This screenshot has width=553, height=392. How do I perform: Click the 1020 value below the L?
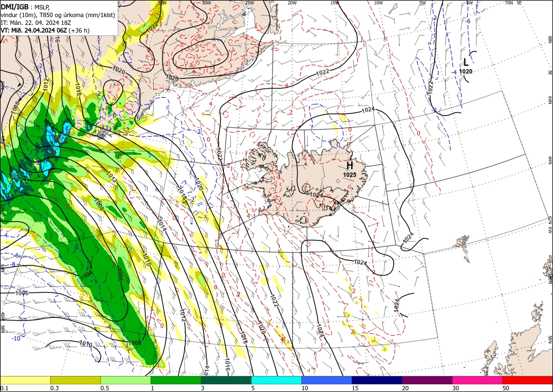pos(466,71)
